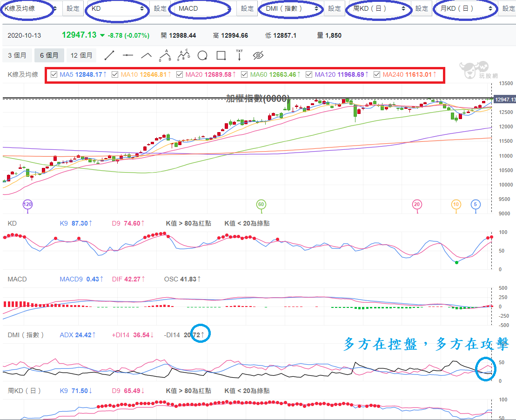516x420 pixels.
Task: Click the orange 10 MA marker
Action: tap(456, 204)
